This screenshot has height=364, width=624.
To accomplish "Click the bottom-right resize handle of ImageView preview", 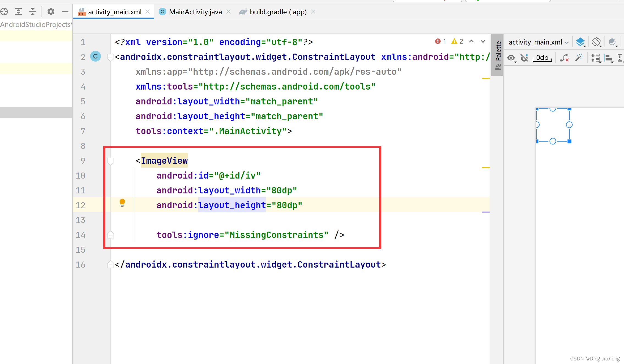I will (x=570, y=141).
